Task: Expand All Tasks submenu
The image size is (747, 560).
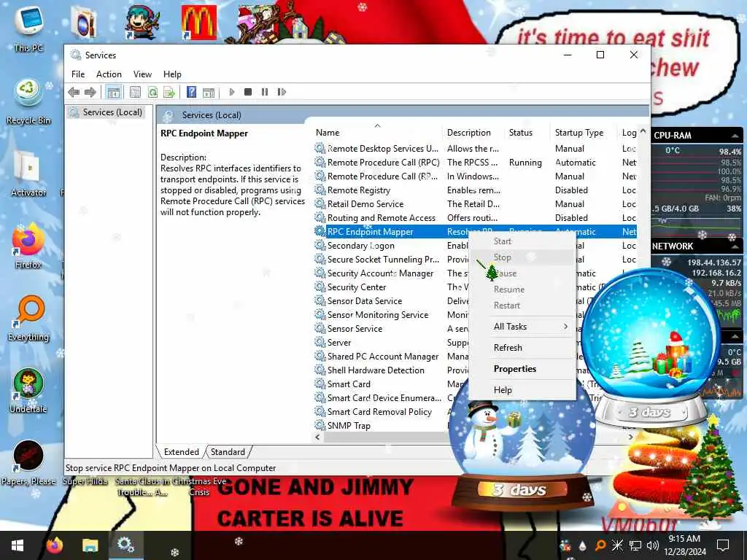Action: coord(522,327)
